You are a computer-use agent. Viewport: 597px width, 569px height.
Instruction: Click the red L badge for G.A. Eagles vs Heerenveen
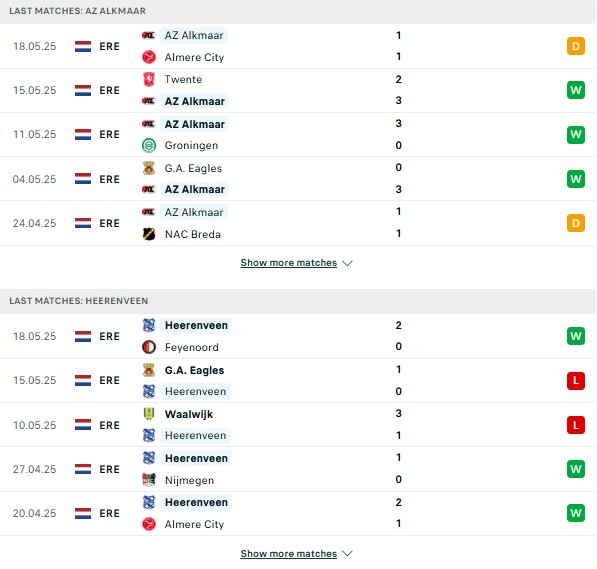tap(576, 380)
